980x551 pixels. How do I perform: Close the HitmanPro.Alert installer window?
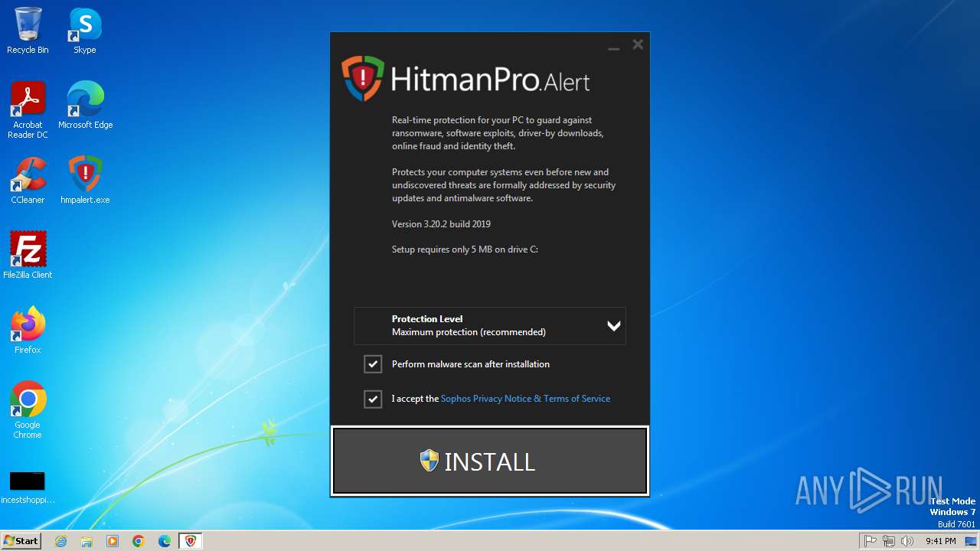[638, 44]
